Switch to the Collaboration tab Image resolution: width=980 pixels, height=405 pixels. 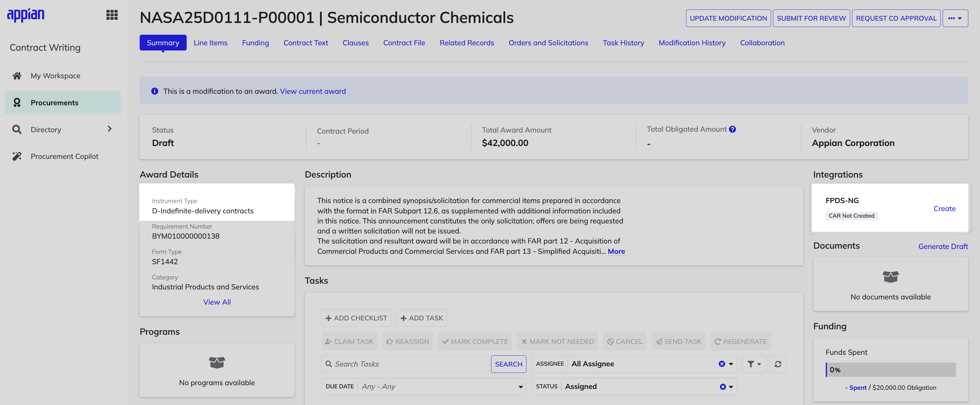[762, 43]
